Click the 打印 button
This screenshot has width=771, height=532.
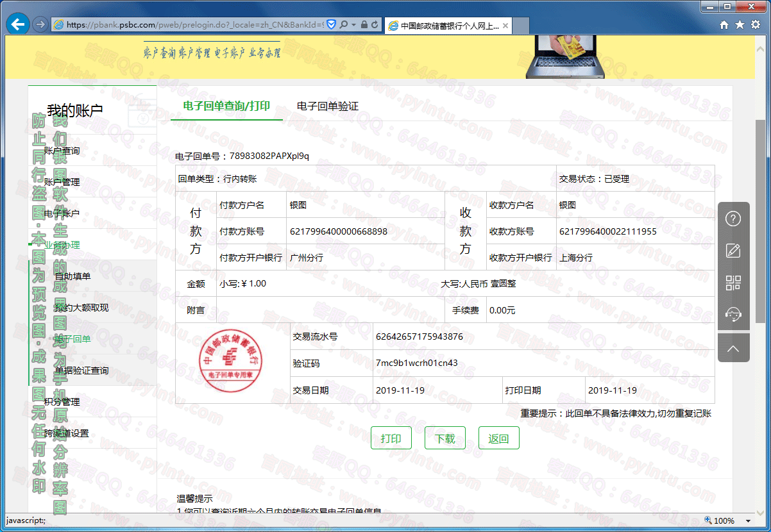(x=391, y=438)
